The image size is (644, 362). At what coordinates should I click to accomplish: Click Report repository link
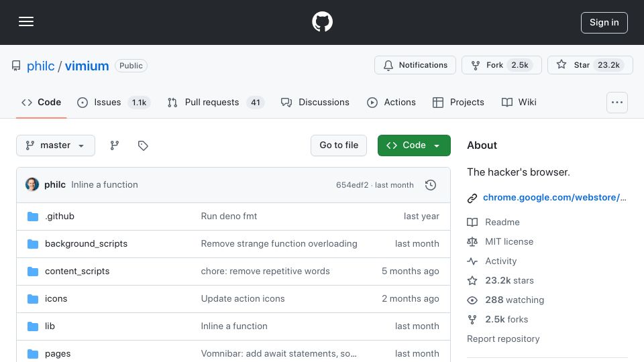[503, 339]
